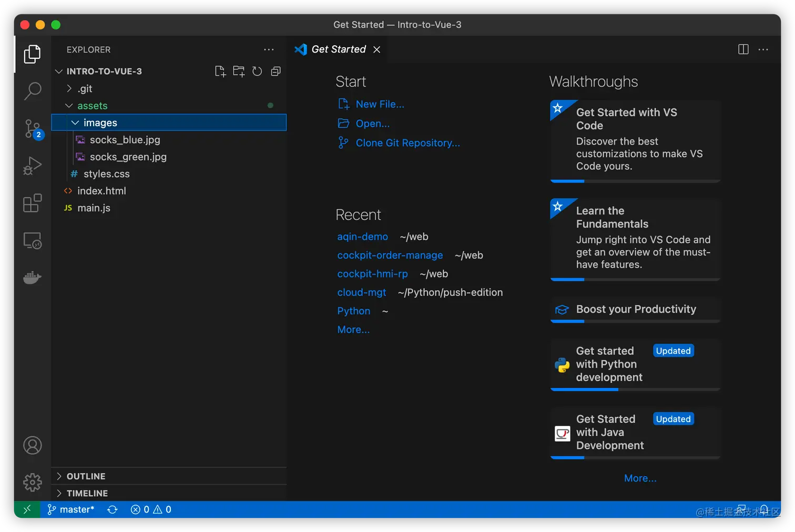Open styles.css file
Image resolution: width=795 pixels, height=532 pixels.
[169, 174]
